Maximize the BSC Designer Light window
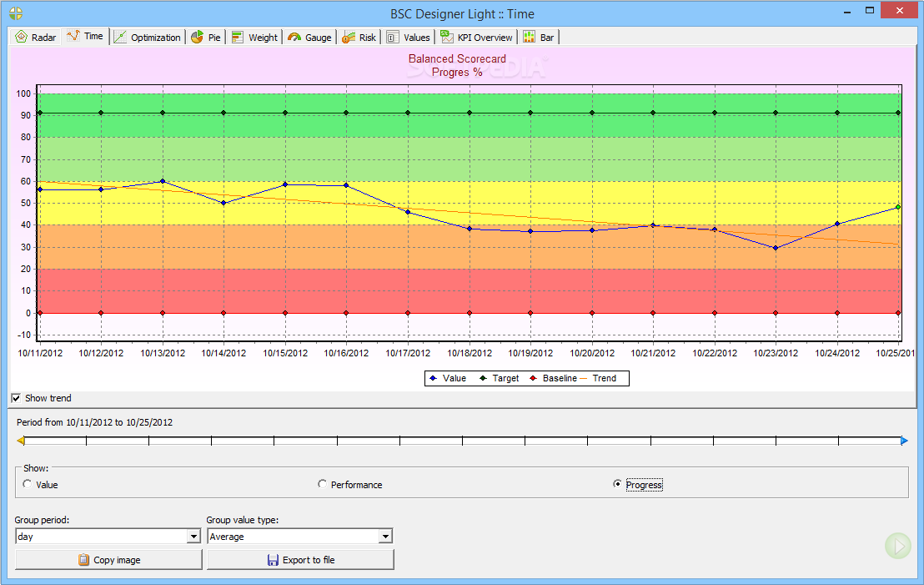Image resolution: width=924 pixels, height=585 pixels. 869,10
